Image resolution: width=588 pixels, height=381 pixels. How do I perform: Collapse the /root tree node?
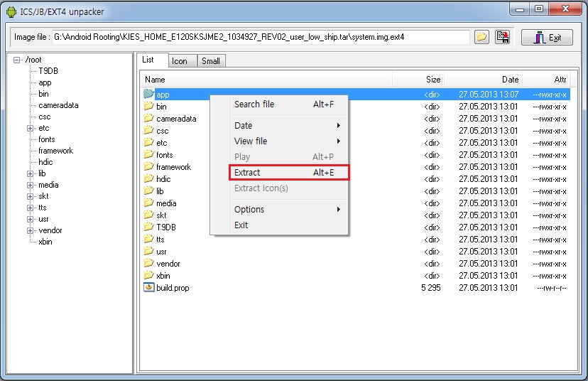[x=17, y=60]
